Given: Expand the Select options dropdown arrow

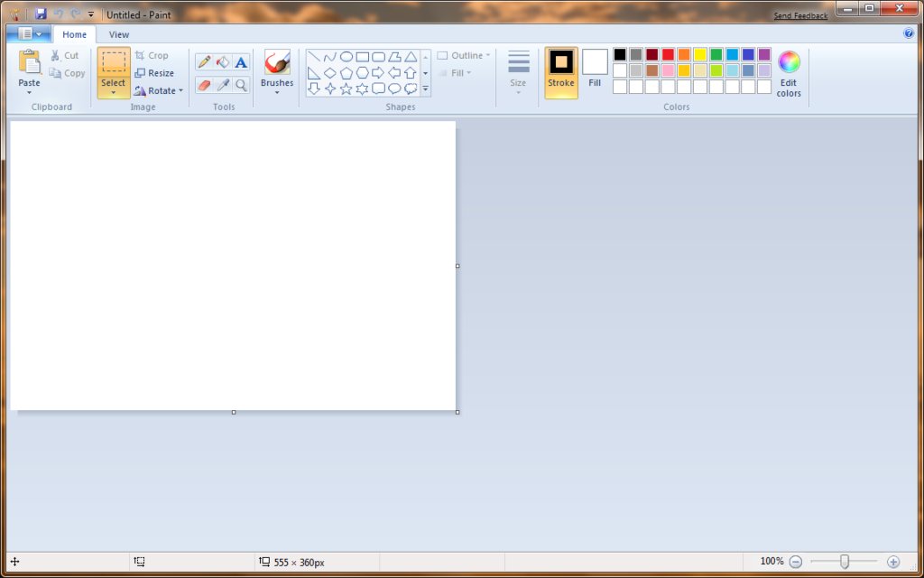Looking at the screenshot, I should pyautogui.click(x=113, y=93).
